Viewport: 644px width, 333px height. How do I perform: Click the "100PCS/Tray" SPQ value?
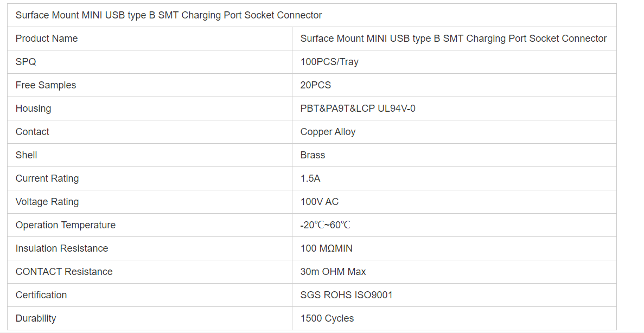(329, 62)
